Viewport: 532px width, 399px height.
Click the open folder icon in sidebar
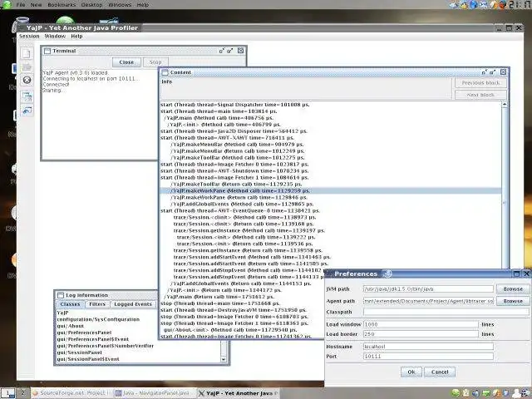[x=27, y=67]
